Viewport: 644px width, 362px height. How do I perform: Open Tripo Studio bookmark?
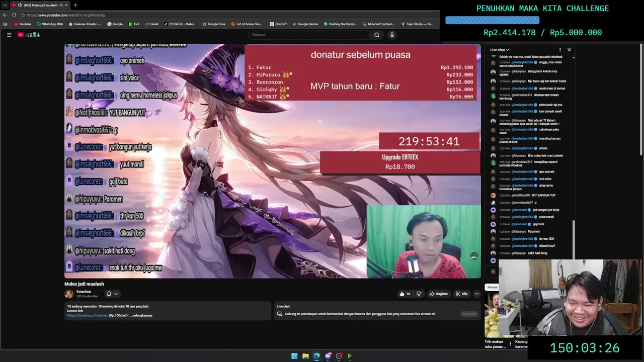click(417, 24)
